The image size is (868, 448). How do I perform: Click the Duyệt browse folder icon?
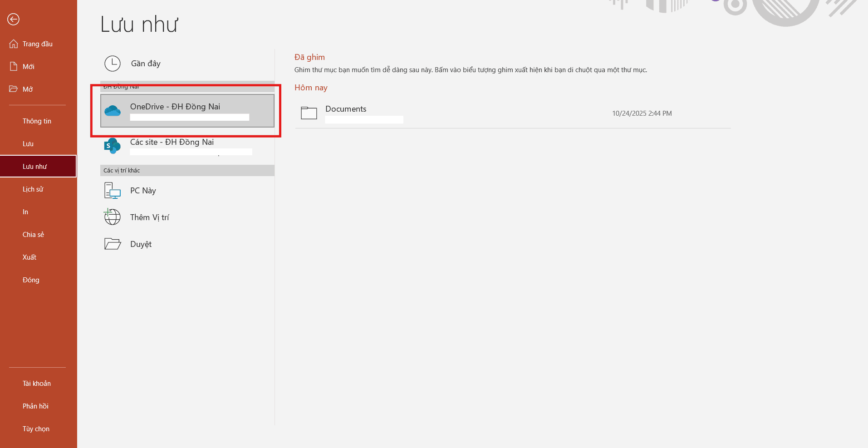coord(113,244)
